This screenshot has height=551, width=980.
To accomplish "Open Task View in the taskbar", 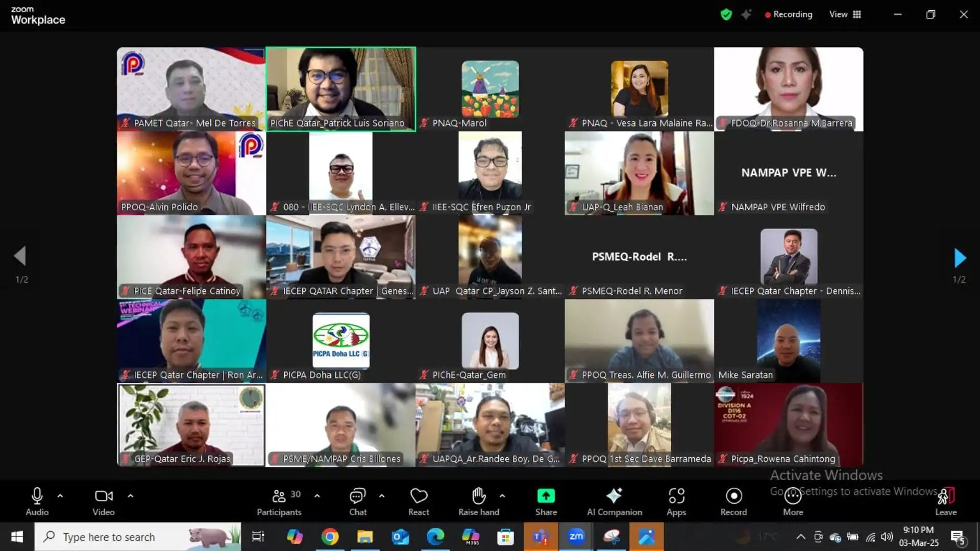I will [258, 537].
